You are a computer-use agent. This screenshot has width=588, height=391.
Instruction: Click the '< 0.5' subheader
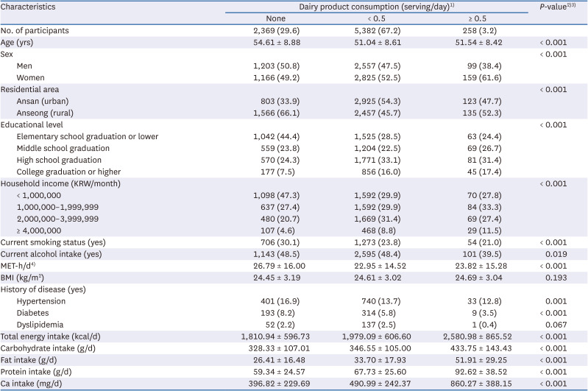pyautogui.click(x=377, y=18)
